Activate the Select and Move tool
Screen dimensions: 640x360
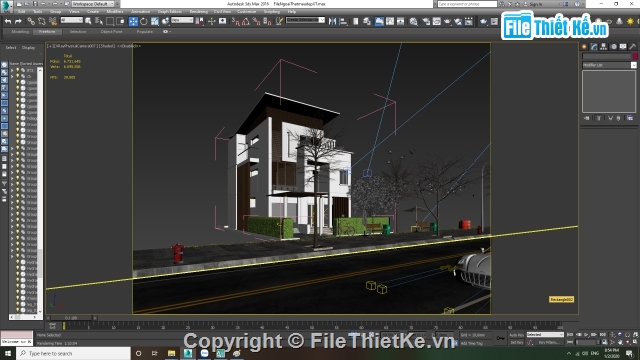(x=133, y=21)
